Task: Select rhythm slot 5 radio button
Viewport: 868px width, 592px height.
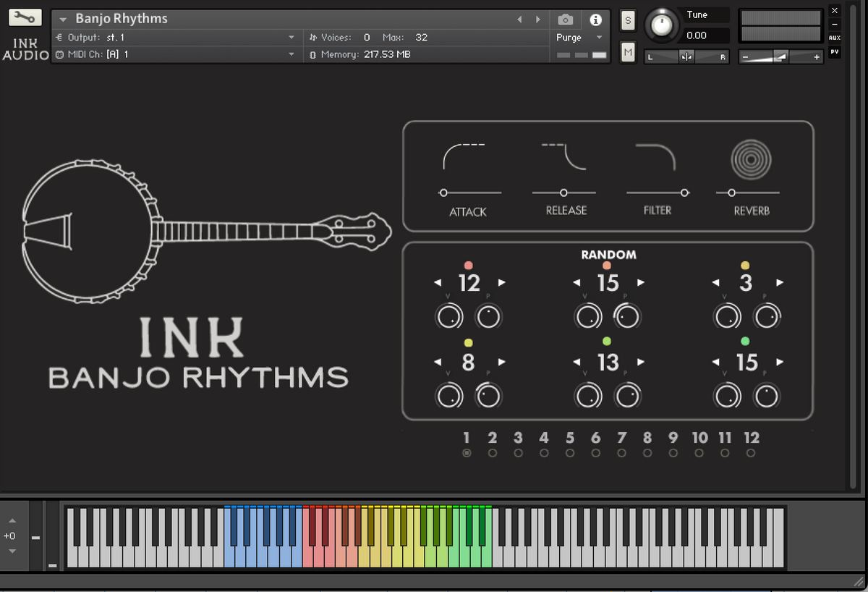Action: [569, 451]
